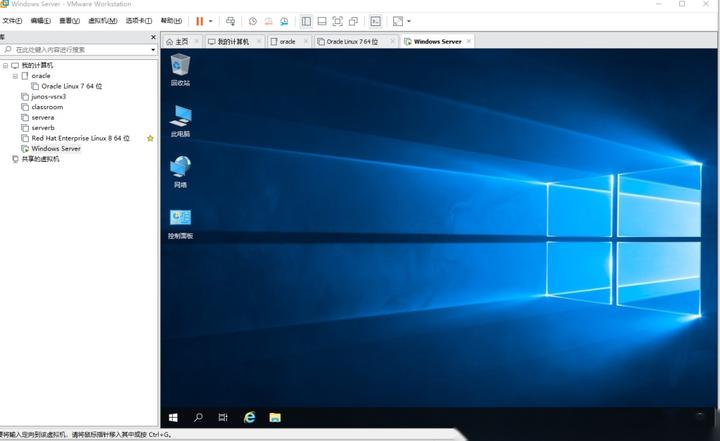Open the 文件(F) menu
The width and height of the screenshot is (720, 441).
12,21
